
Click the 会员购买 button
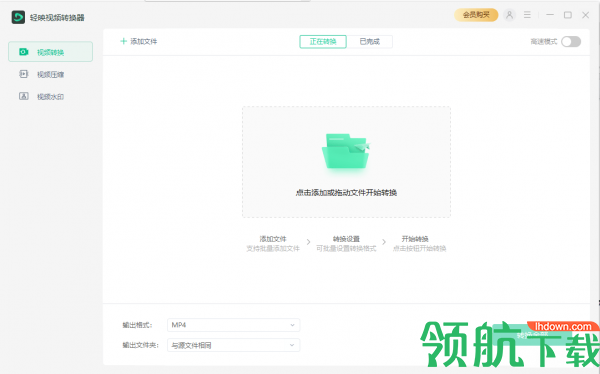pyautogui.click(x=476, y=15)
